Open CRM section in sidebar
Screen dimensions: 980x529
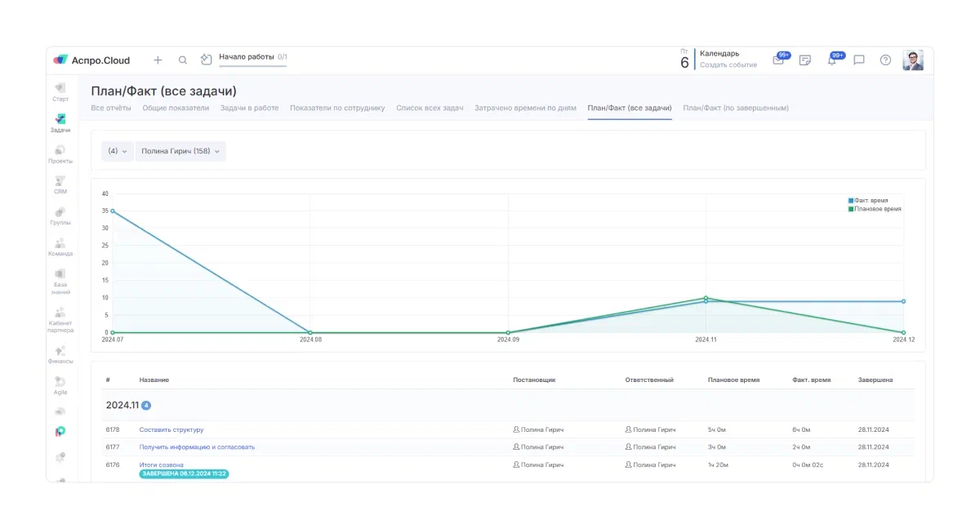click(x=60, y=184)
